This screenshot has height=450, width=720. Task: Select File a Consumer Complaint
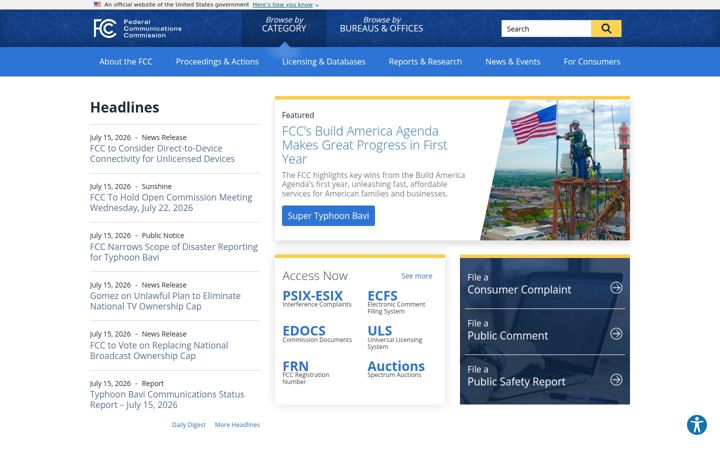tap(545, 285)
